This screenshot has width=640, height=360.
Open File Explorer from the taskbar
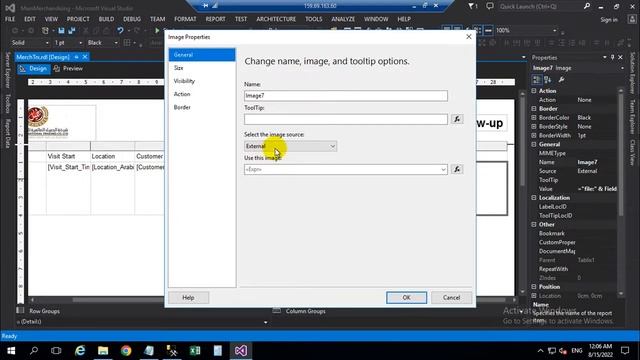[x=103, y=351]
